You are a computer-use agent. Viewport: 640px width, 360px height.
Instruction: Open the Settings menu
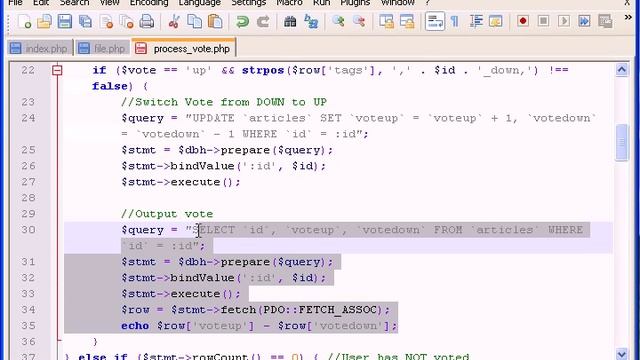[x=249, y=2]
